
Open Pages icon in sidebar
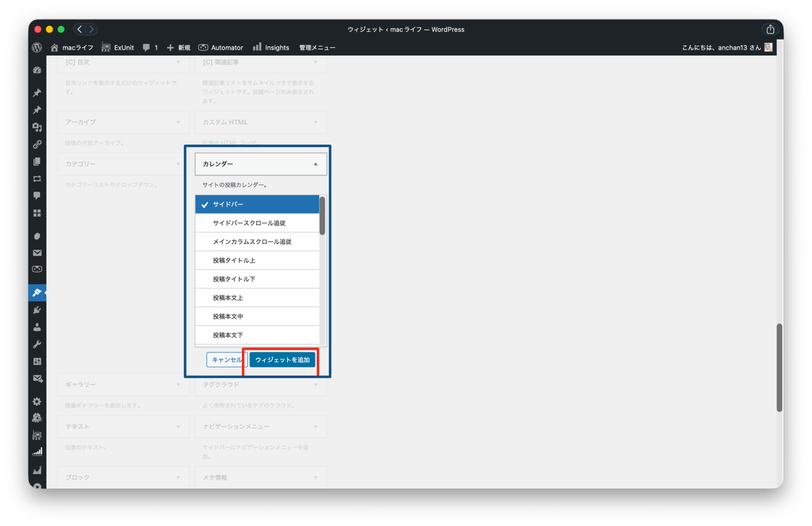(37, 162)
